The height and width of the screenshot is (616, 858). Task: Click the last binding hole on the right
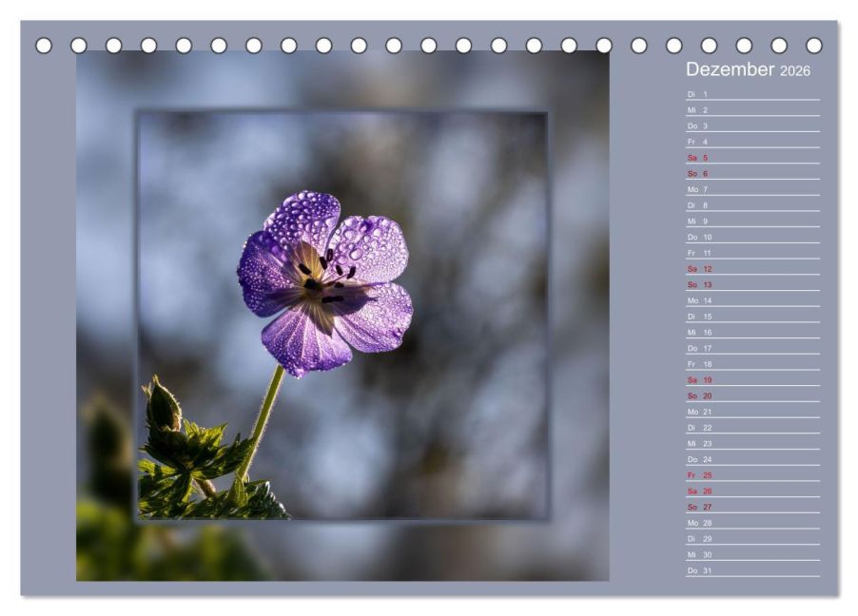[814, 46]
